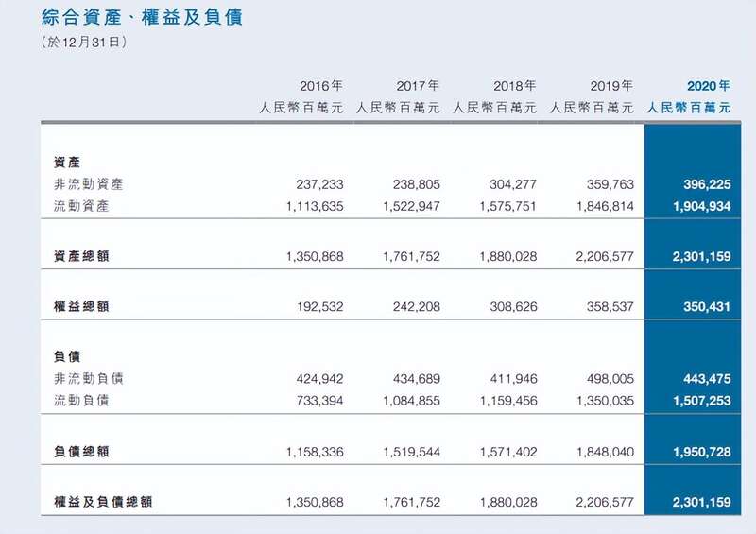Click 2020 total assets value 2,301,159
The image size is (756, 534).
coord(701,256)
